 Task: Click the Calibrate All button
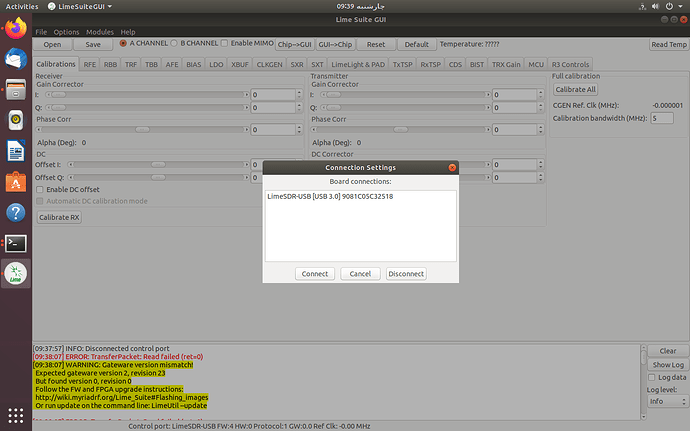pos(575,89)
